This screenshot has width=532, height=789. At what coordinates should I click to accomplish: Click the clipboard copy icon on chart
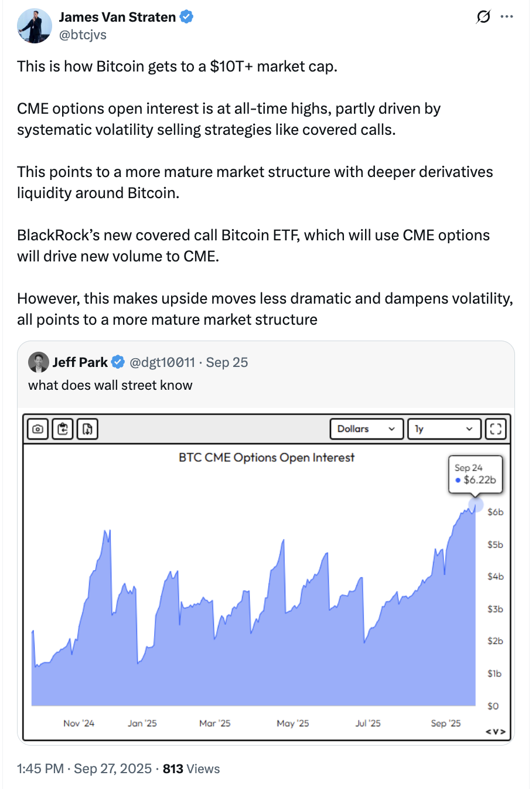pos(63,429)
